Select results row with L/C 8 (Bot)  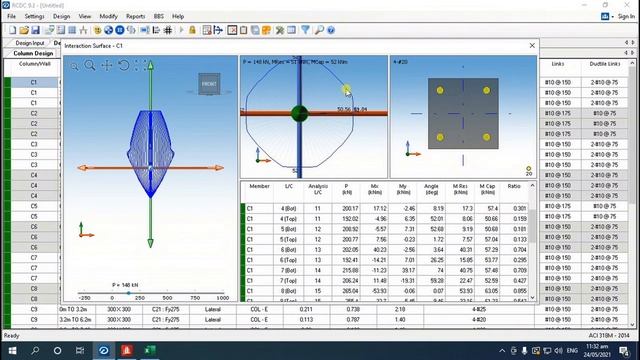385,291
